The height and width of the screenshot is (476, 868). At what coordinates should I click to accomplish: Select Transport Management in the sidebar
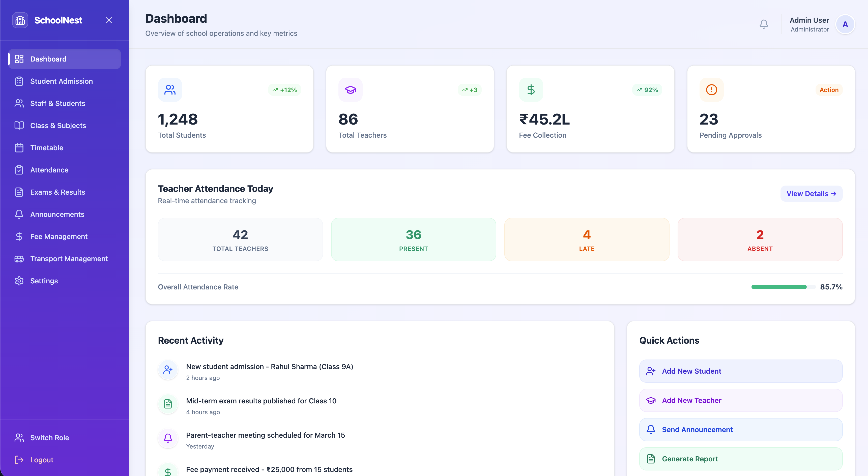[69, 259]
